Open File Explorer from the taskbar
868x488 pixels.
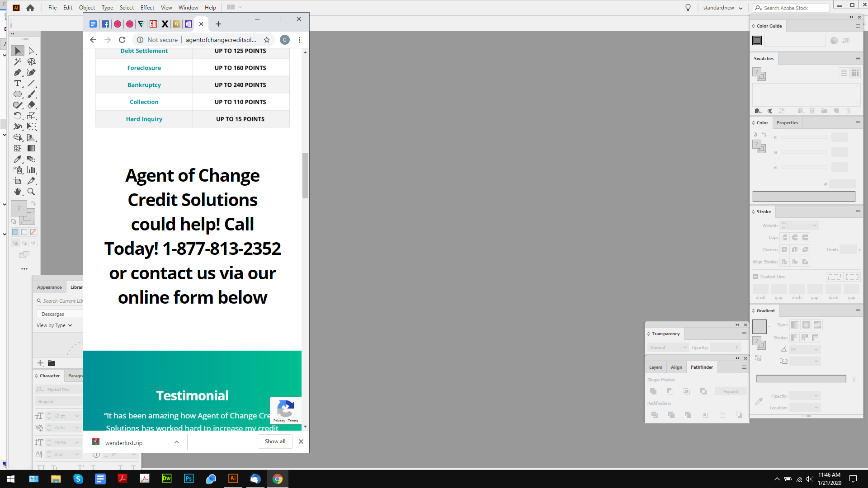click(56, 479)
